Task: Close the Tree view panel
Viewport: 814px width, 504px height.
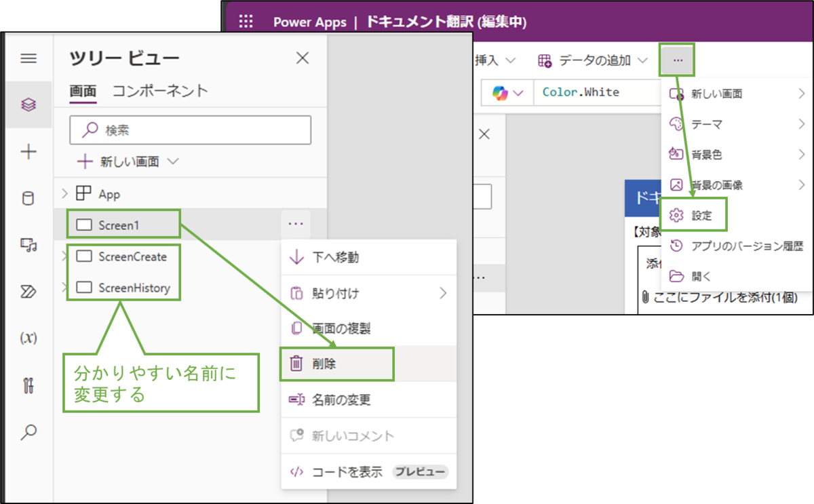Action: click(x=303, y=58)
